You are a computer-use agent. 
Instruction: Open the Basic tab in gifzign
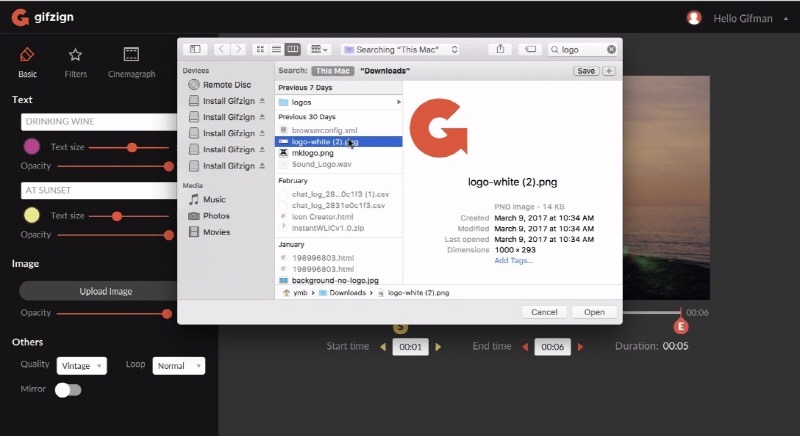pyautogui.click(x=27, y=63)
